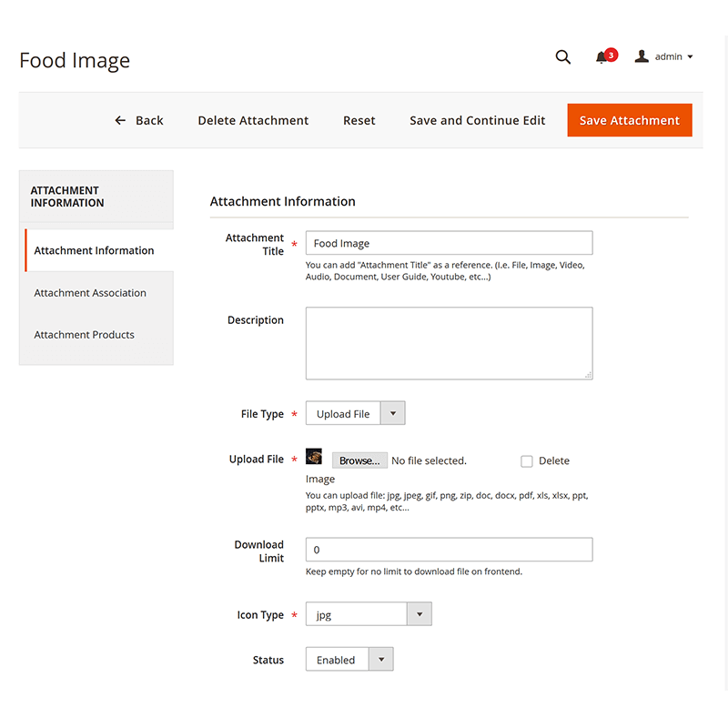Switch to the Attachment Information section

94,250
